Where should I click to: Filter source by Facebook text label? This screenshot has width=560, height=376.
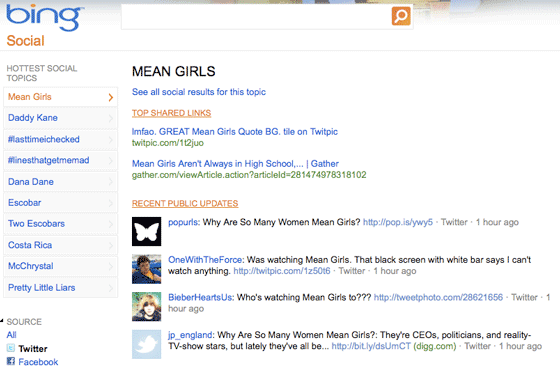(x=38, y=362)
